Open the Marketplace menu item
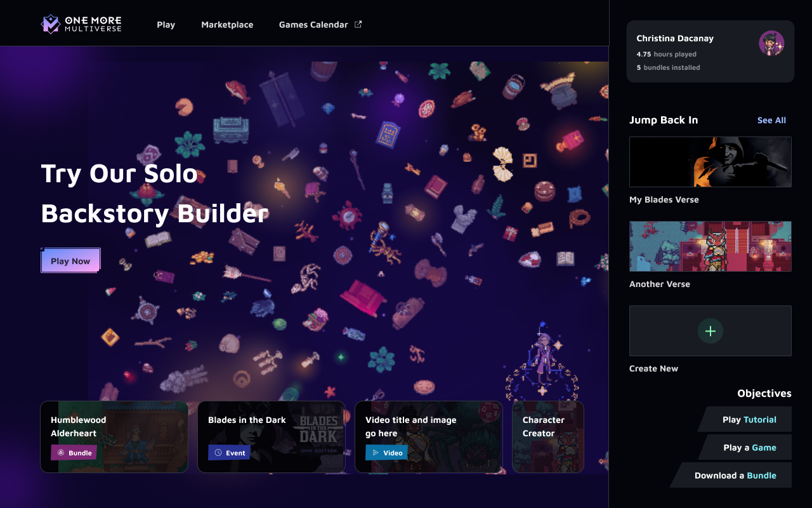This screenshot has width=812, height=508. [227, 25]
